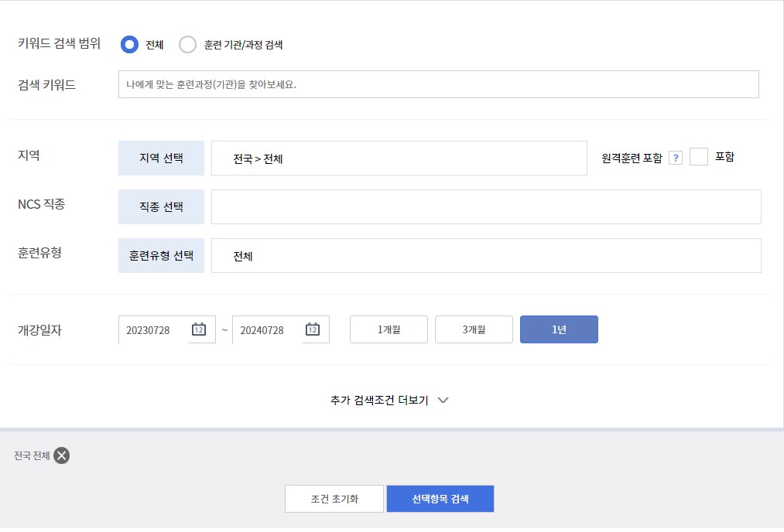784x532 pixels.
Task: Select the 전체 keyword search radio button
Action: click(x=128, y=44)
